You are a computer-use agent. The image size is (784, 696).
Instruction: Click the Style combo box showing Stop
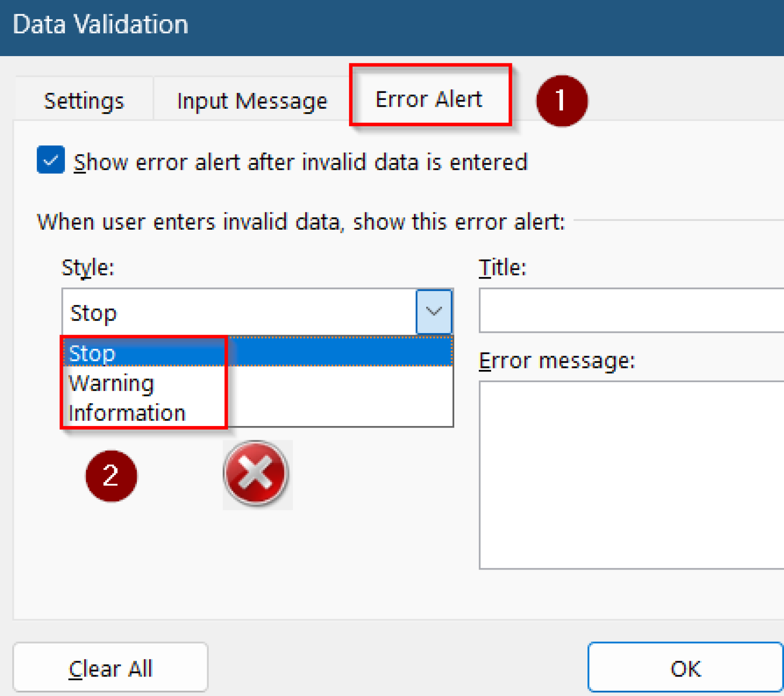(240, 312)
